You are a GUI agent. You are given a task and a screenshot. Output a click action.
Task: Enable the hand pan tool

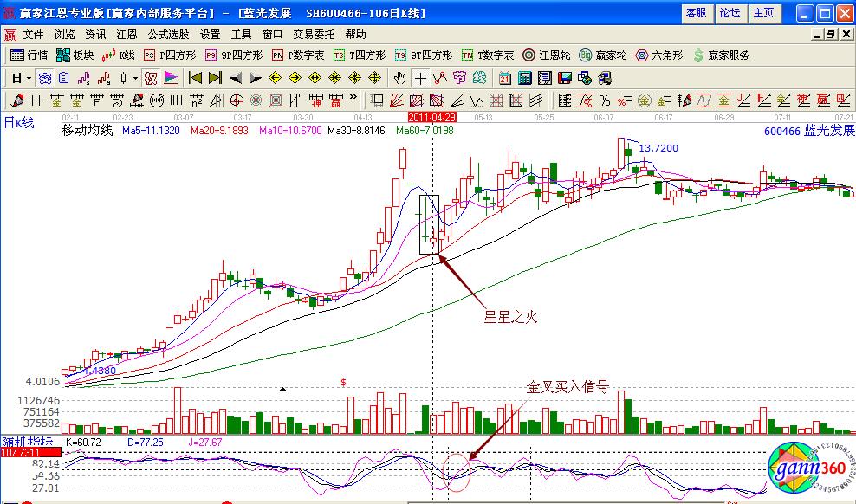click(x=399, y=77)
